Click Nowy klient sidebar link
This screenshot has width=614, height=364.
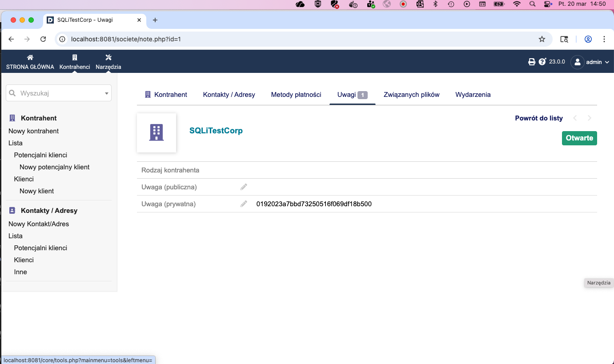pos(37,191)
